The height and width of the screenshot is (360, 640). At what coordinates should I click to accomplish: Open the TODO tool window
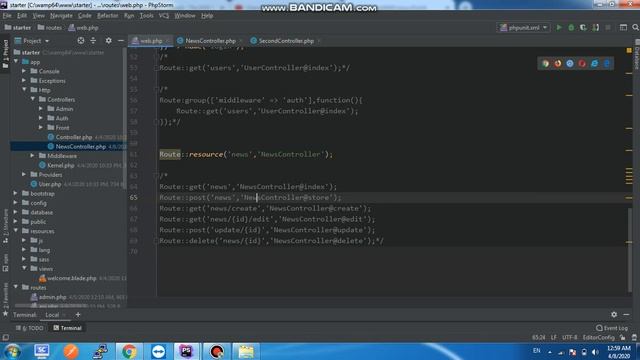29,328
